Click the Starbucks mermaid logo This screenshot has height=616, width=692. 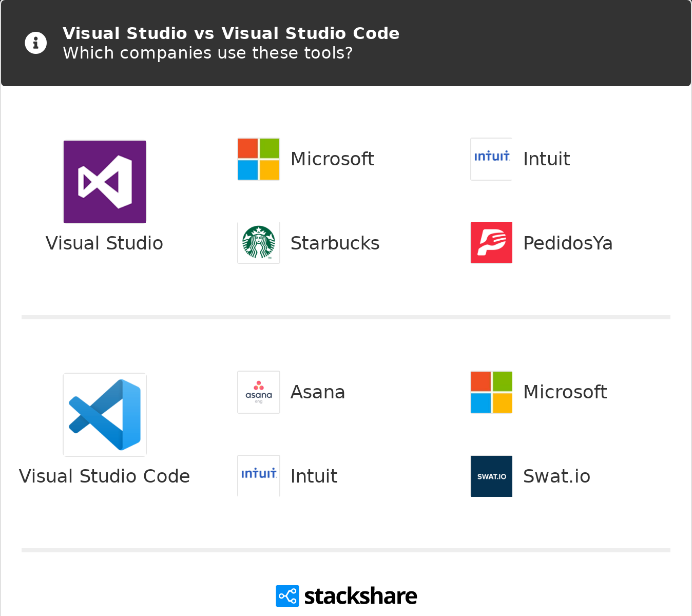(258, 242)
